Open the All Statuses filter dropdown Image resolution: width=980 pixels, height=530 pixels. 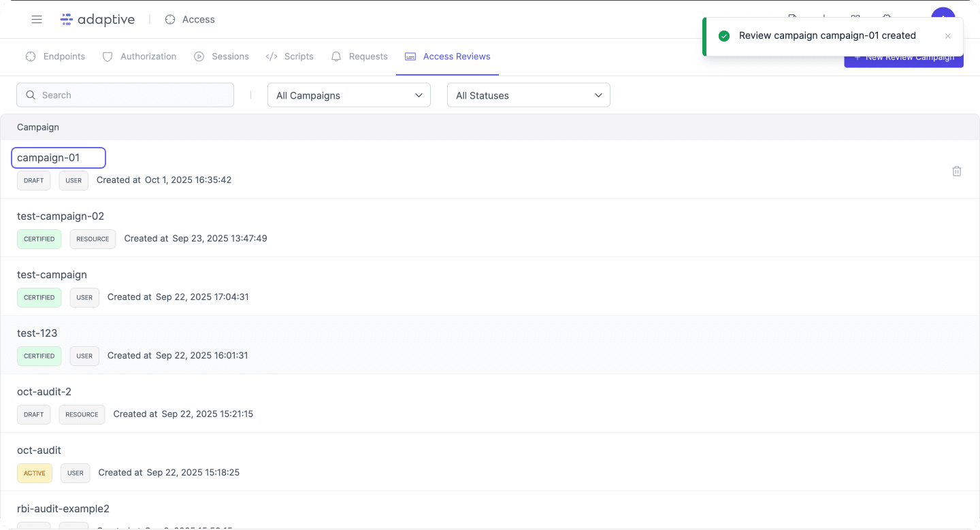(x=529, y=95)
